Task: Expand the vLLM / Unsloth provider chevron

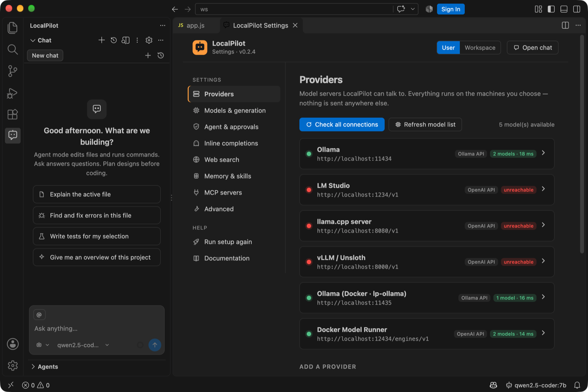Action: 543,261
